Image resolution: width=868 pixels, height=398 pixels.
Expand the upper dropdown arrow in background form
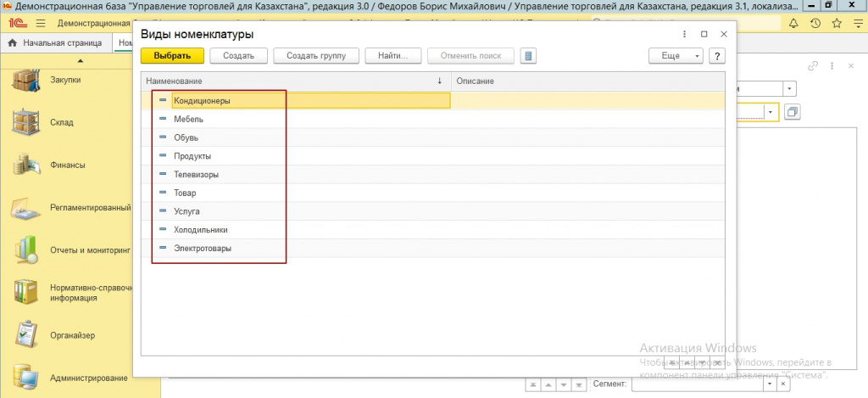pos(789,89)
